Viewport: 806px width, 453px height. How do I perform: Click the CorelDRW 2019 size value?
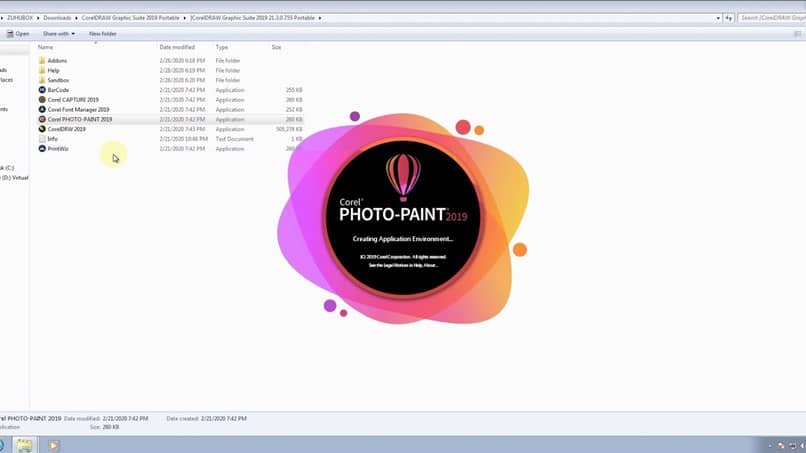[289, 129]
